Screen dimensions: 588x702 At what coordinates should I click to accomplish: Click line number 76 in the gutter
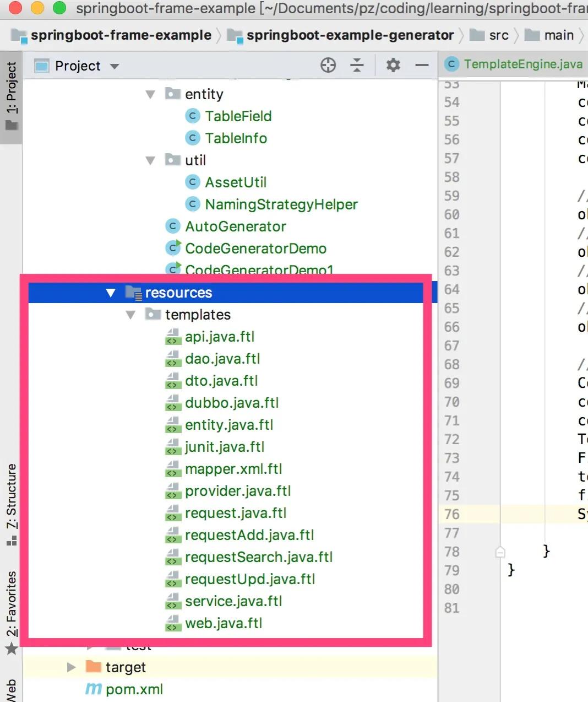point(451,514)
